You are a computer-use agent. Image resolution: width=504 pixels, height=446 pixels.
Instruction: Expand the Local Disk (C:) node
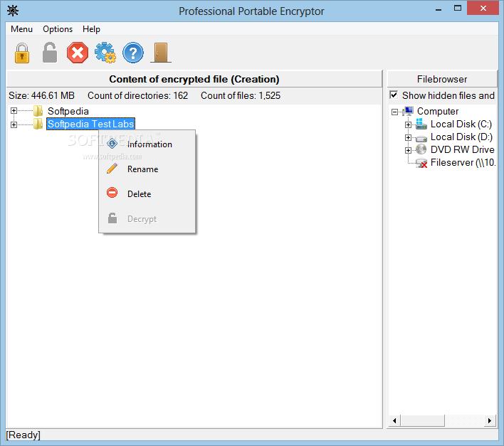point(408,124)
